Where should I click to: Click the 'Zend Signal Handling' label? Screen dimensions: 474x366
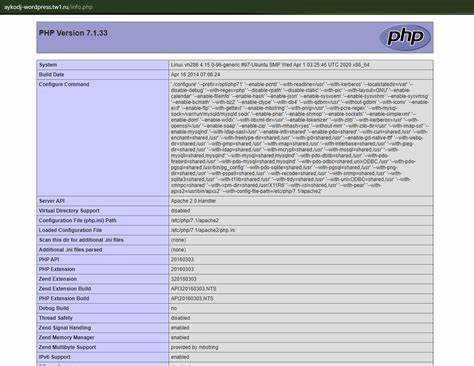coord(65,328)
